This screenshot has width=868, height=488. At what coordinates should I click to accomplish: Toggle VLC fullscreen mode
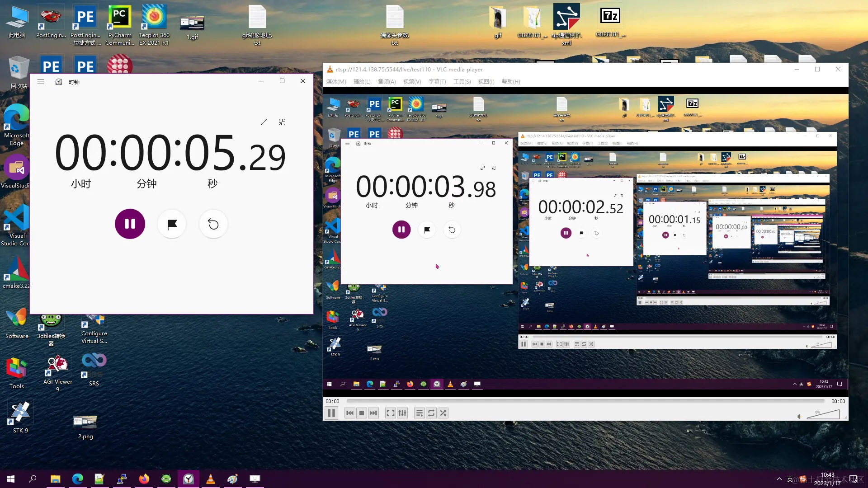click(x=390, y=413)
